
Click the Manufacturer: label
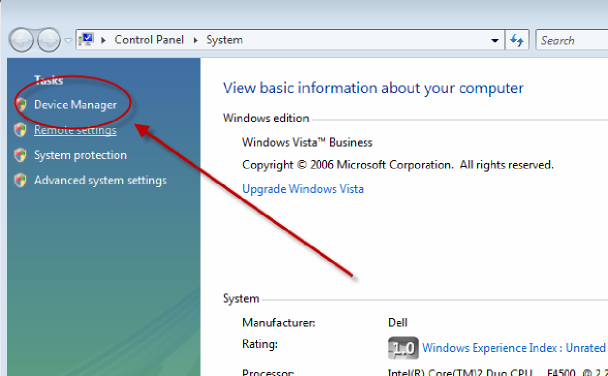coord(278,323)
